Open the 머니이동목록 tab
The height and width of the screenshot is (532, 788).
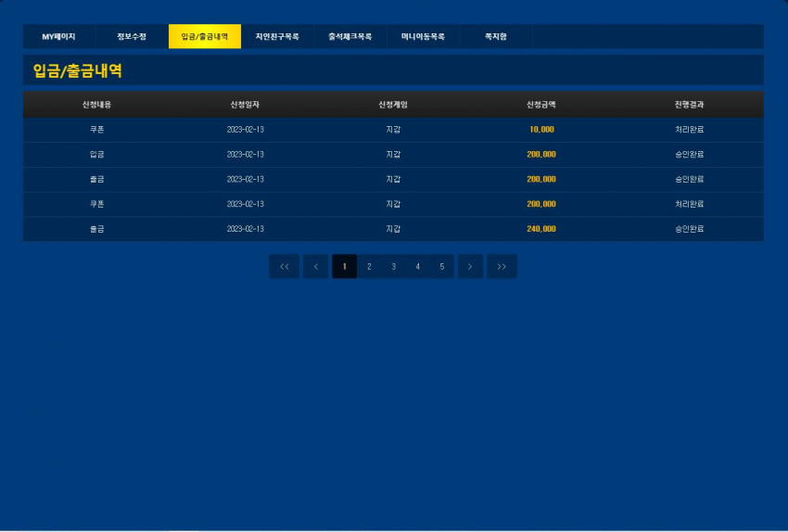(x=423, y=37)
